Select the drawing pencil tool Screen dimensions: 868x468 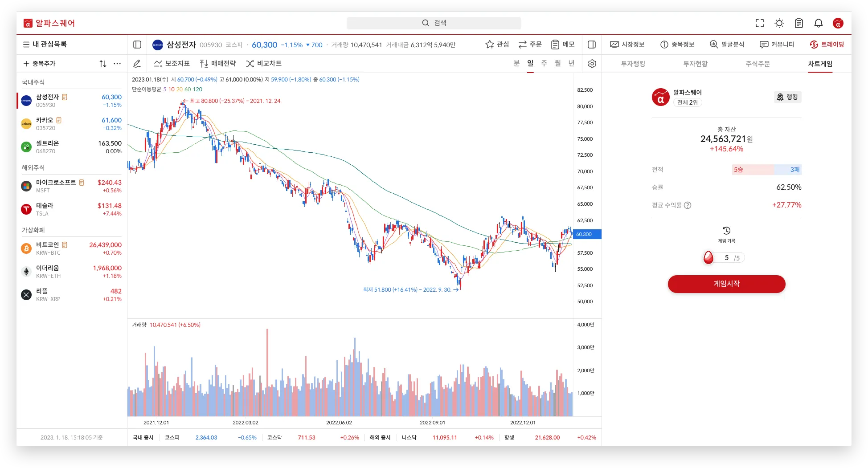point(137,64)
